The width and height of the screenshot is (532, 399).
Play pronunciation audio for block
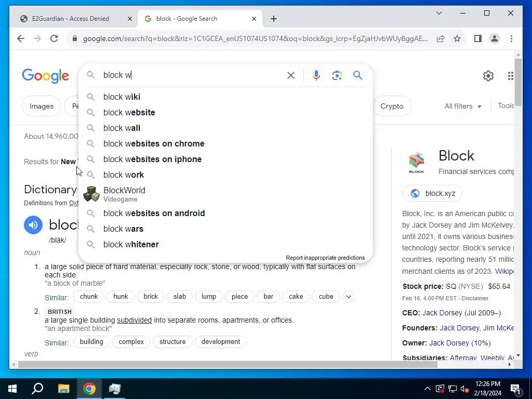[33, 225]
